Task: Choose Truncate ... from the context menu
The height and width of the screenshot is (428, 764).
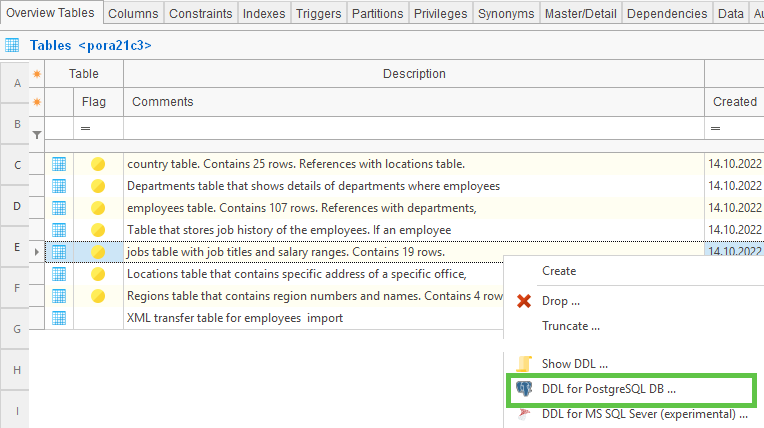Action: (571, 326)
